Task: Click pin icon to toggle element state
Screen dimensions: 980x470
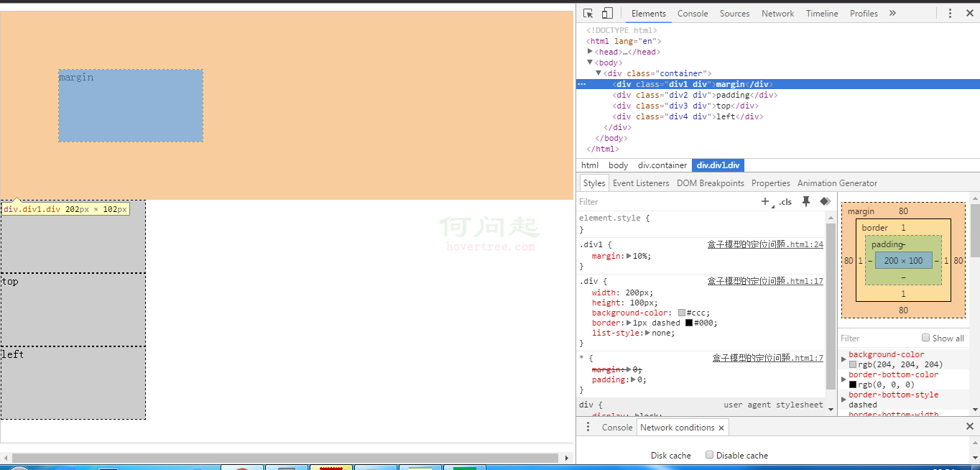Action: [806, 202]
